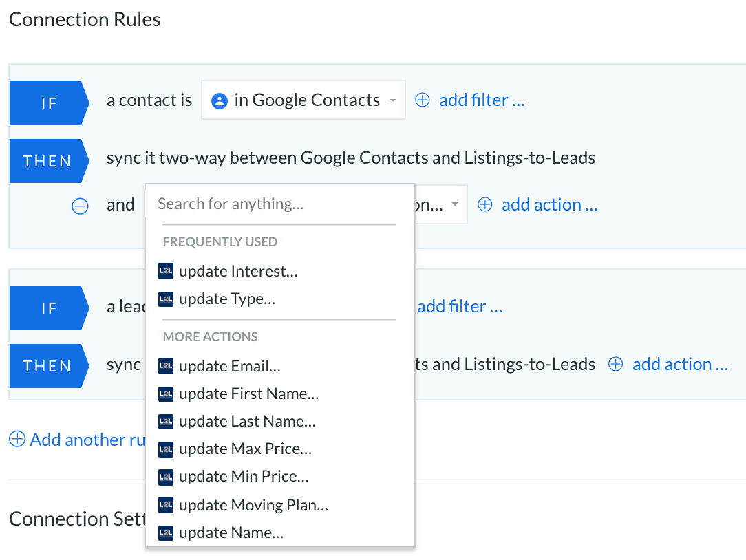Image resolution: width=746 pixels, height=560 pixels.
Task: Click L2L icon beside update Last Name
Action: [166, 422]
